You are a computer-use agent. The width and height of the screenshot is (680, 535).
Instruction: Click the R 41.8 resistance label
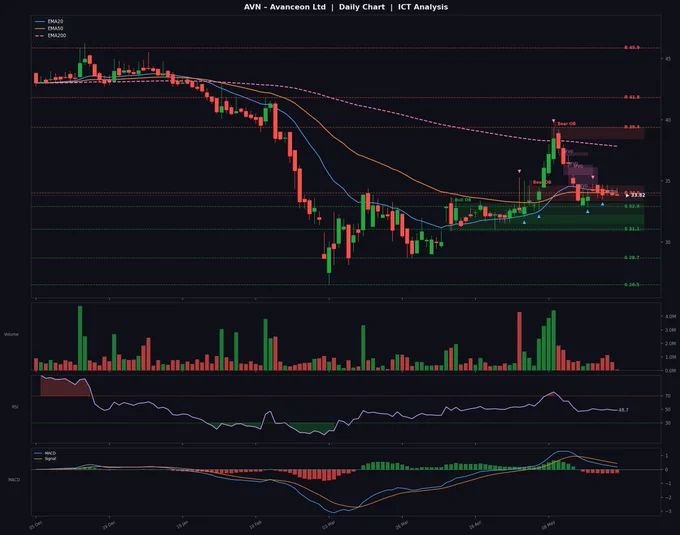point(632,97)
